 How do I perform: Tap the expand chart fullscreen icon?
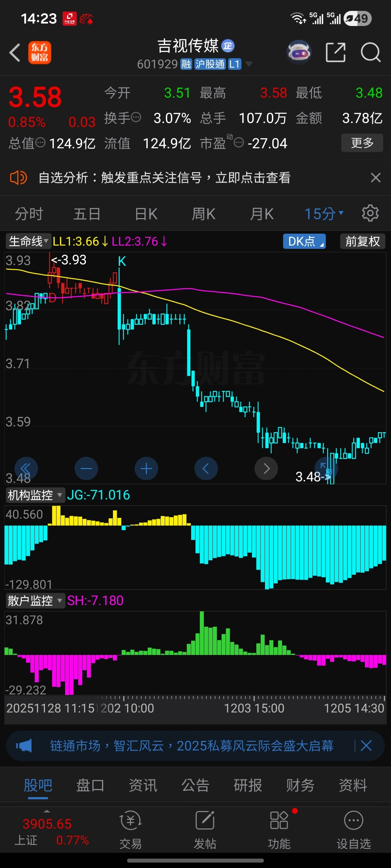326,469
